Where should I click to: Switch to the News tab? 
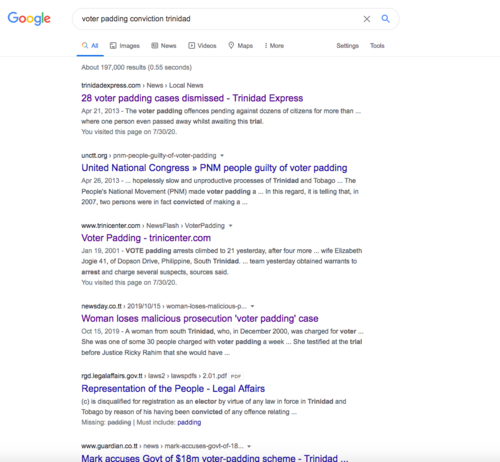point(164,46)
